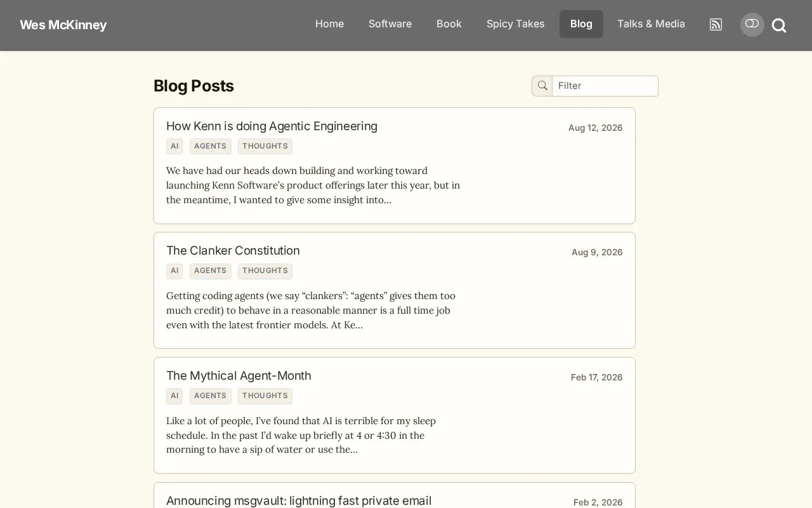Click excerpt starting "We have had our heads down"
Image resolution: width=812 pixels, height=508 pixels.
coord(313,185)
